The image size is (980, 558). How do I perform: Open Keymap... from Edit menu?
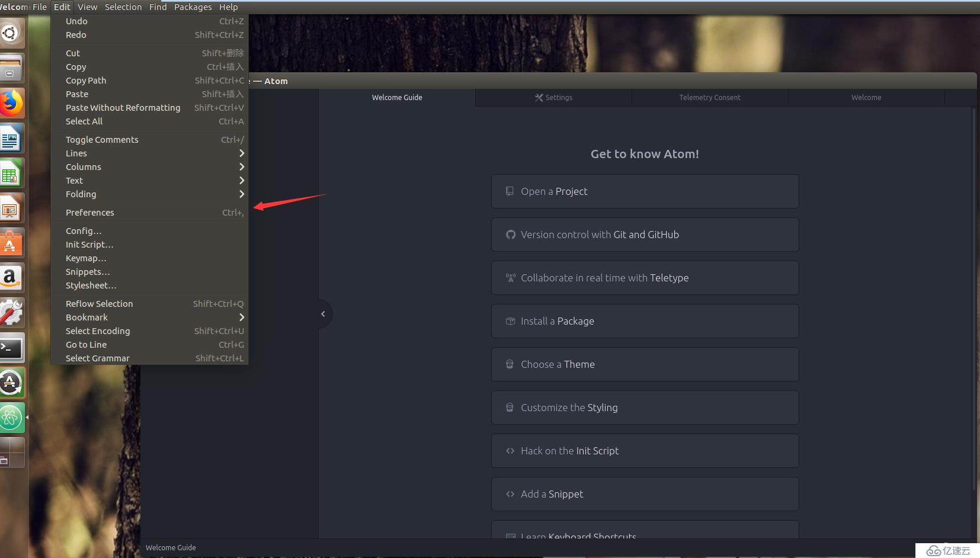(x=149, y=258)
